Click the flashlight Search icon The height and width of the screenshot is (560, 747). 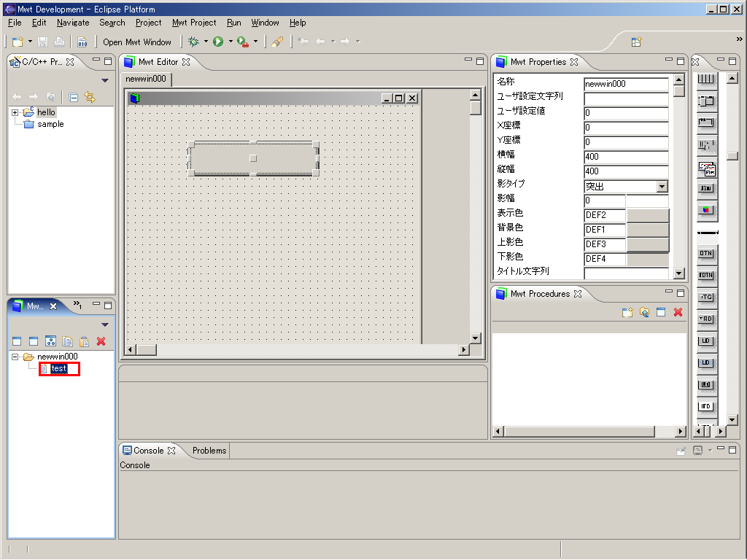277,42
